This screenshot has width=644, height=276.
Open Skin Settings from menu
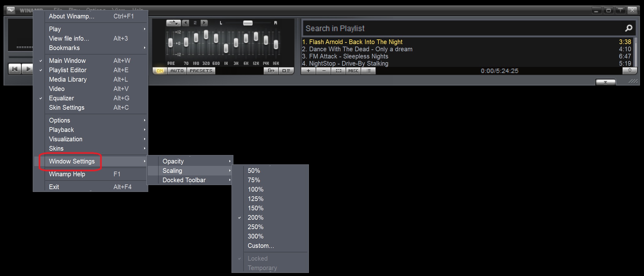90,108
